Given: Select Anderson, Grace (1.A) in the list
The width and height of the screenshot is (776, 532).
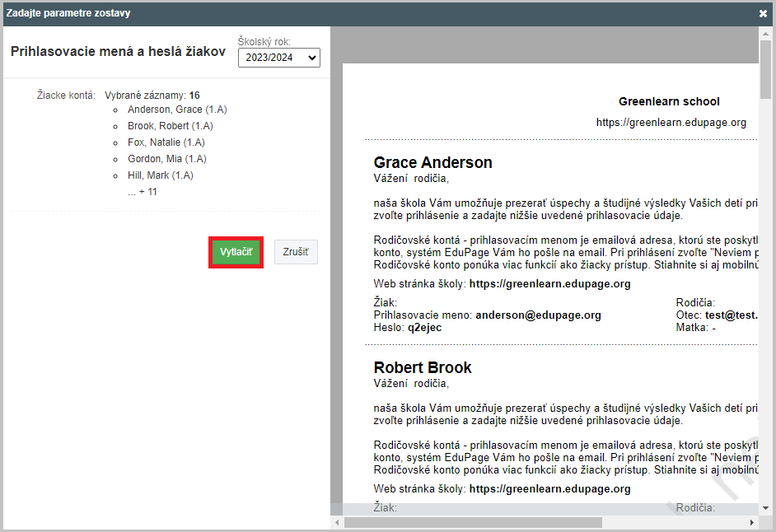Looking at the screenshot, I should pyautogui.click(x=176, y=110).
